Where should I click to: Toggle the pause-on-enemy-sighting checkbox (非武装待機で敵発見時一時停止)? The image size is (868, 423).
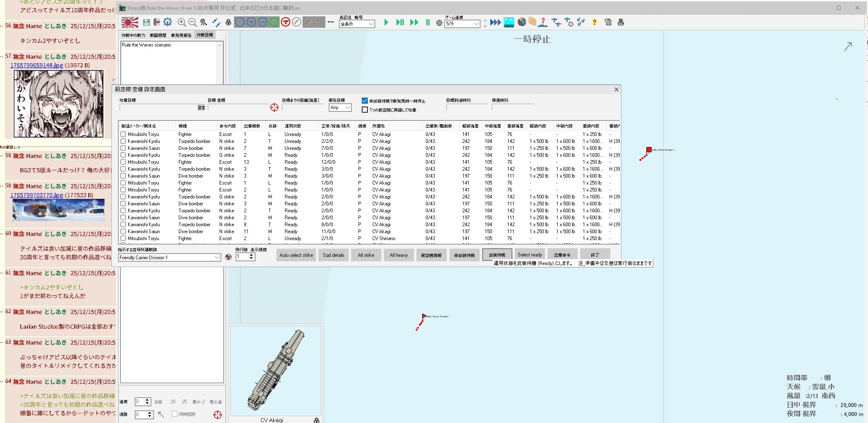pyautogui.click(x=365, y=101)
